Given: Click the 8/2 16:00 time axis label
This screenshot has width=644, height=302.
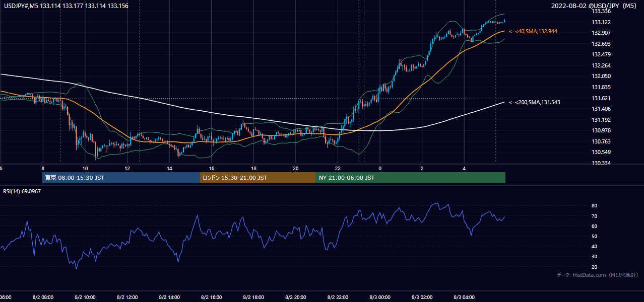Looking at the screenshot, I should (212, 297).
